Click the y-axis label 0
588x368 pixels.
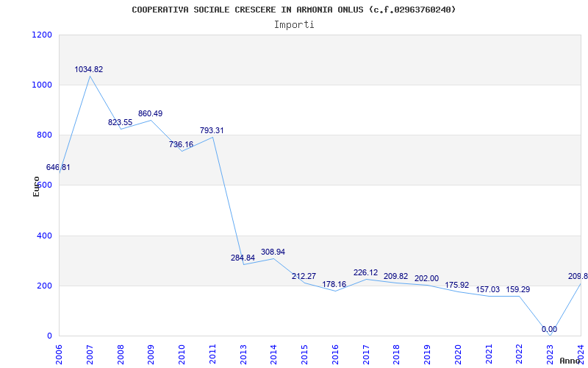click(49, 336)
